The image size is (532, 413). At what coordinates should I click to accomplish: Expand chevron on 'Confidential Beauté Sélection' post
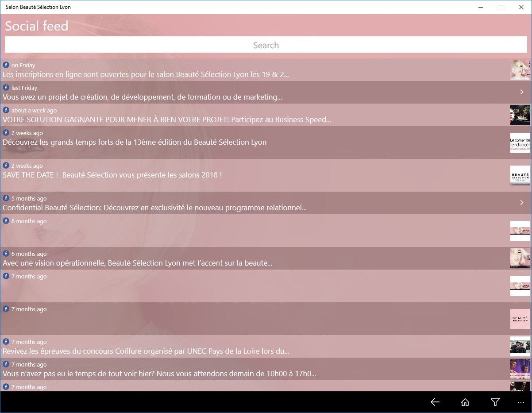522,203
